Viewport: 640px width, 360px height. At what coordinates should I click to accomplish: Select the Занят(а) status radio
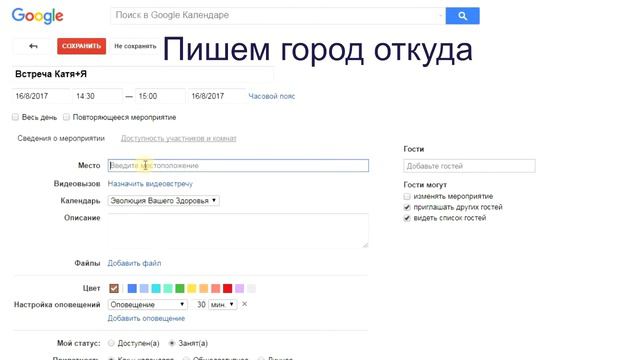point(172,343)
